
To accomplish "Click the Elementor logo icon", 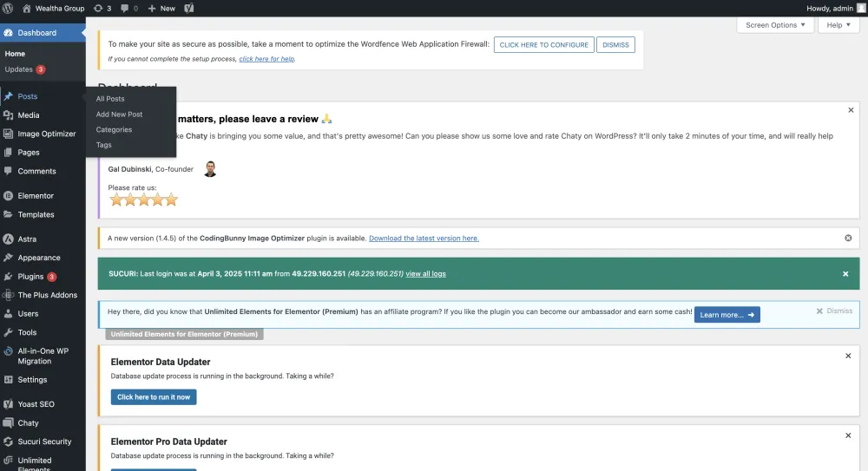I will (9, 196).
